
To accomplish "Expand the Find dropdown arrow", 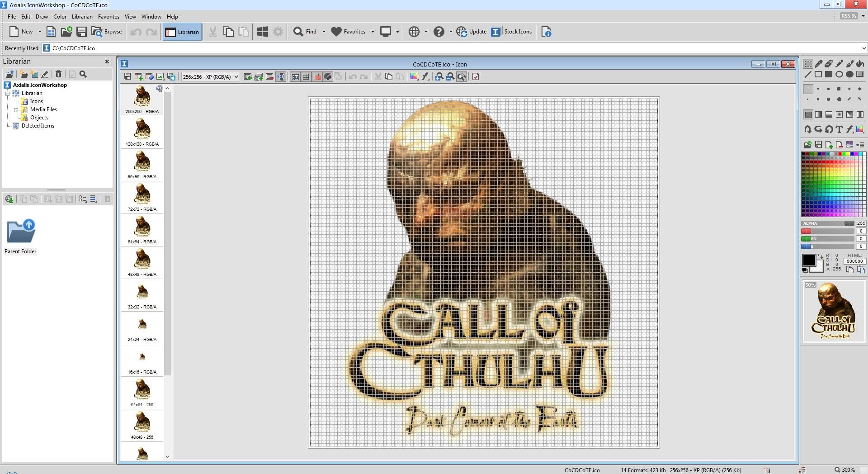I will point(324,32).
